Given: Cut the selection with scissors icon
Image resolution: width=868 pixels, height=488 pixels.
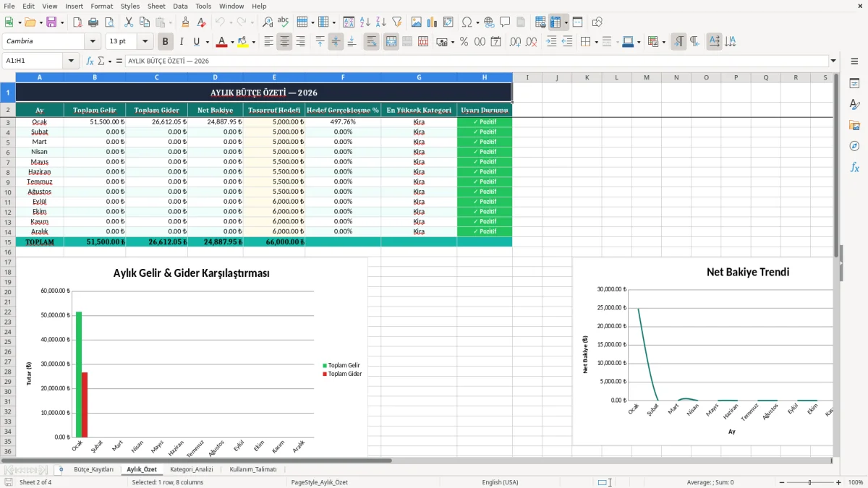Looking at the screenshot, I should click(129, 22).
